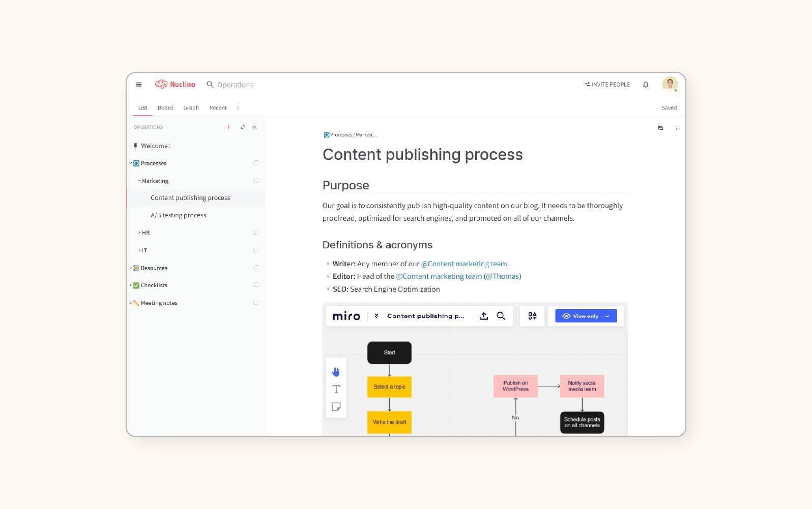Open the A/B testing process page
The height and width of the screenshot is (509, 812).
(178, 215)
